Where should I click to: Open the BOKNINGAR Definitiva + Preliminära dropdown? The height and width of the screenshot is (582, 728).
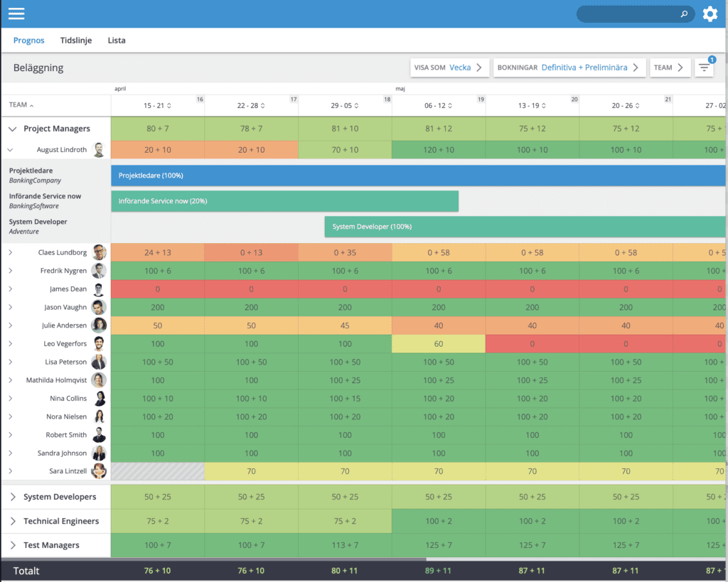pyautogui.click(x=569, y=68)
